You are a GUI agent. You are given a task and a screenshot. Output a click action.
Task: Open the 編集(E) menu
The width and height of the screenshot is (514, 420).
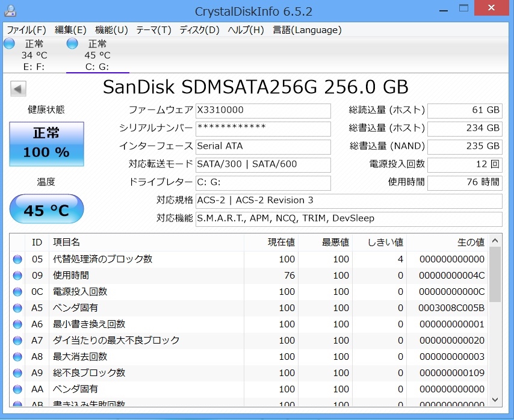coord(70,30)
